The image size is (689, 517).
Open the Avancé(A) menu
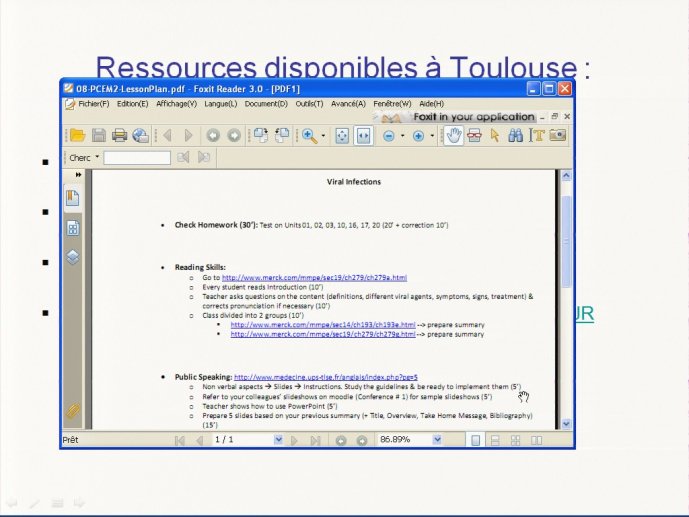tap(348, 104)
